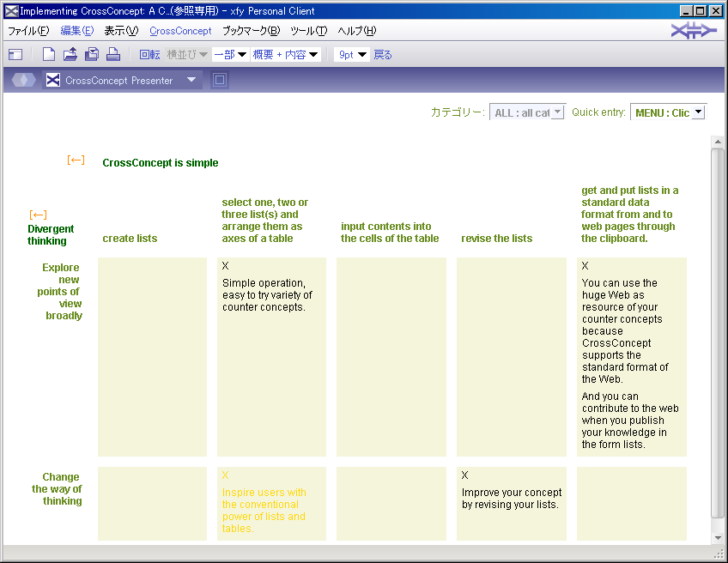Click 'input contents into the cells' header
The height and width of the screenshot is (563, 728).
coord(390,233)
